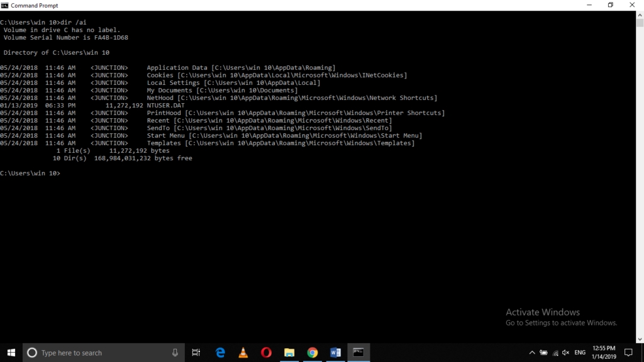Open File Explorer from the taskbar
This screenshot has width=644, height=362.
pyautogui.click(x=289, y=353)
